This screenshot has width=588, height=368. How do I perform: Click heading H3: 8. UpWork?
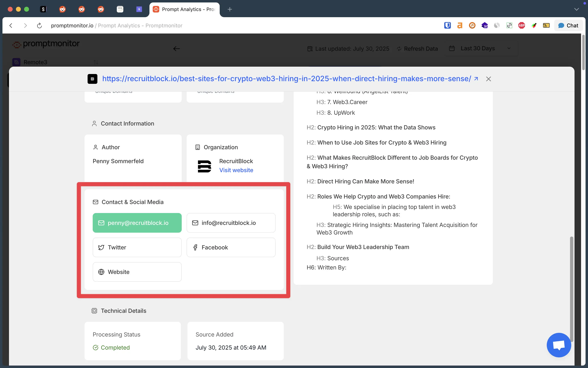[x=336, y=113]
